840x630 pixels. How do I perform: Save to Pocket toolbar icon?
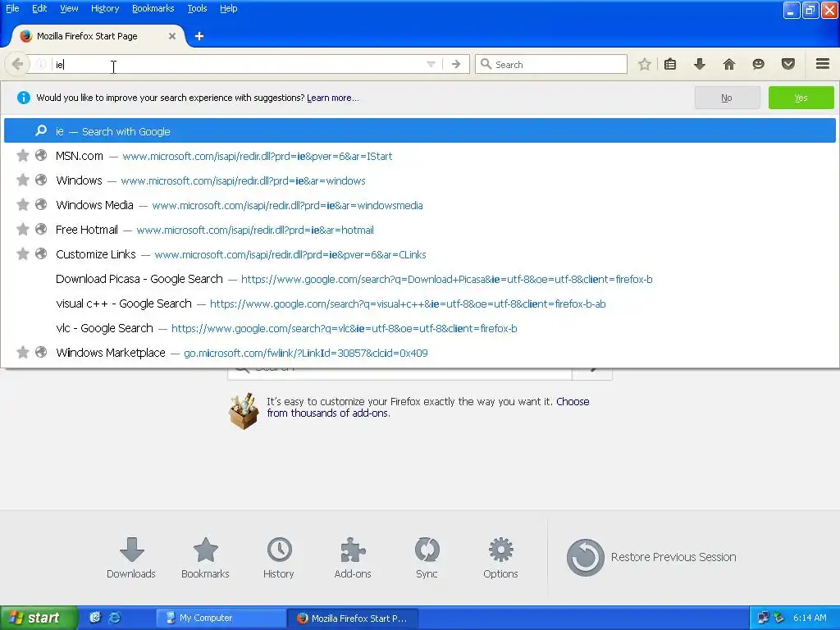click(x=787, y=64)
